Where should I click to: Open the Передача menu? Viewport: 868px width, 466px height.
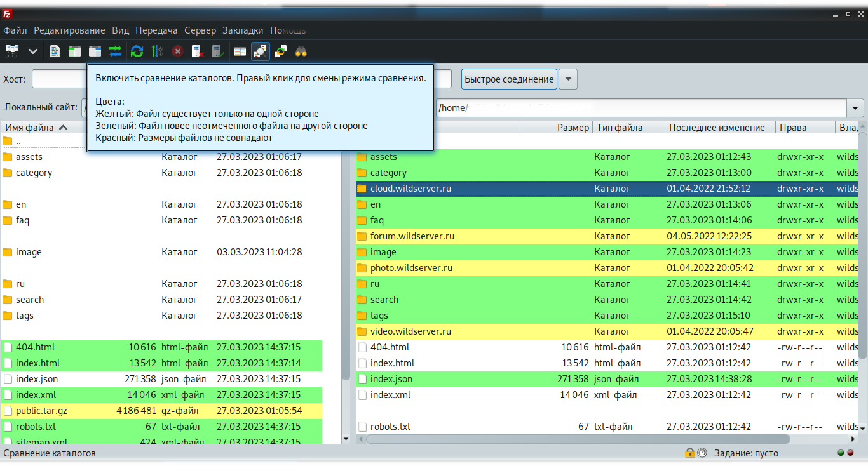coord(156,30)
